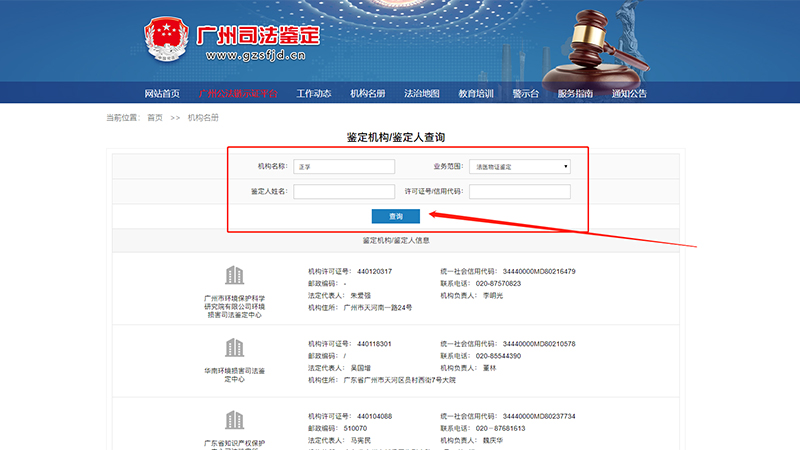Click the 首页 breadcrumb link

(154, 118)
